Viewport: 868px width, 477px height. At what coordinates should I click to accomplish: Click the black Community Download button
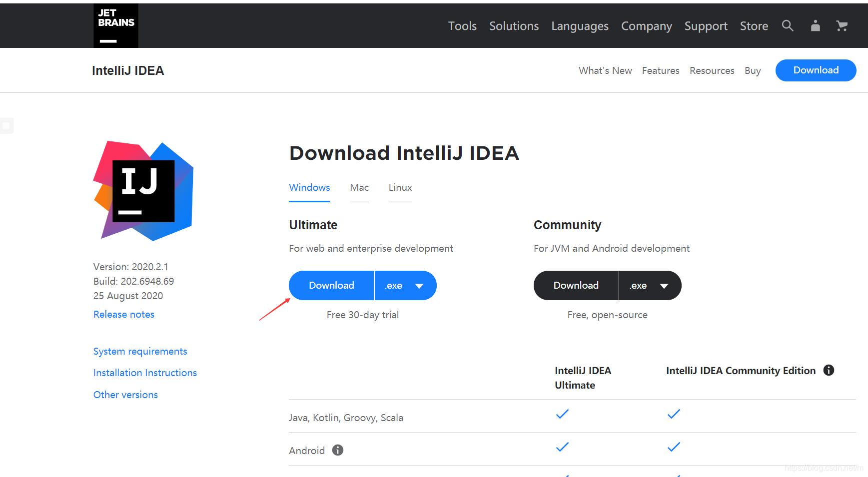tap(576, 285)
